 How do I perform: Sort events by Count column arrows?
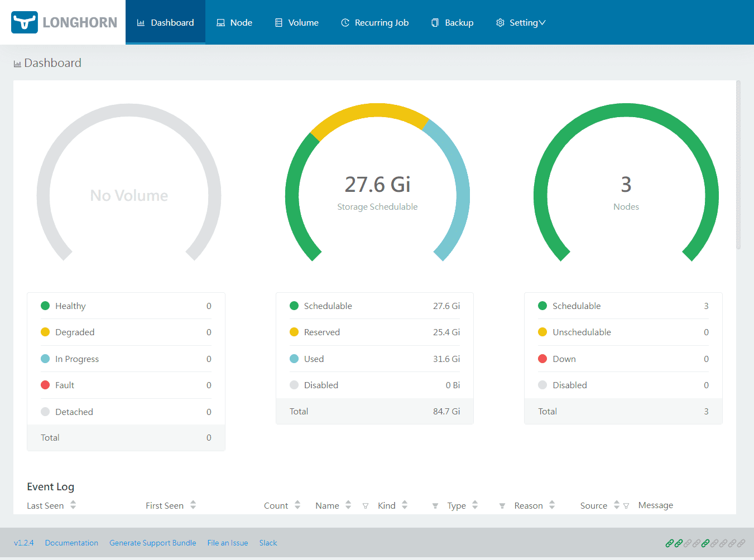(297, 505)
